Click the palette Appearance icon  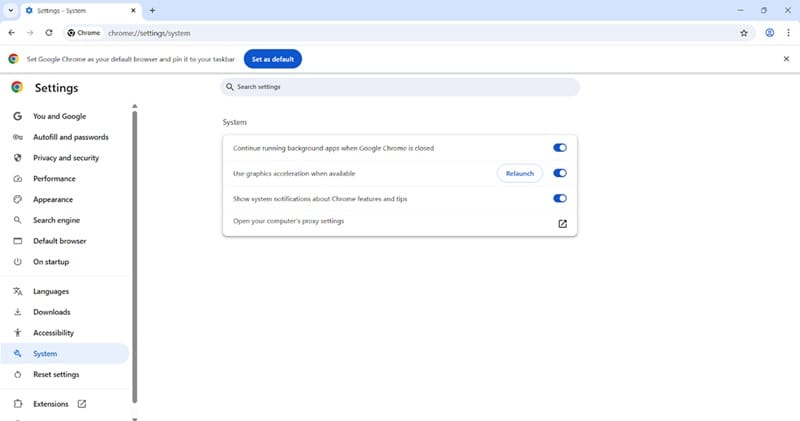[x=17, y=200]
